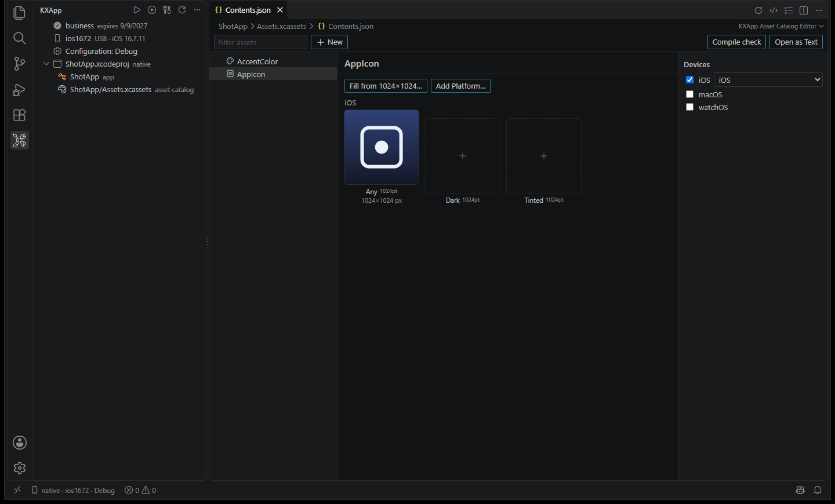Open notifications bell in status bar
Viewport: 835px width, 504px height.
pyautogui.click(x=818, y=490)
